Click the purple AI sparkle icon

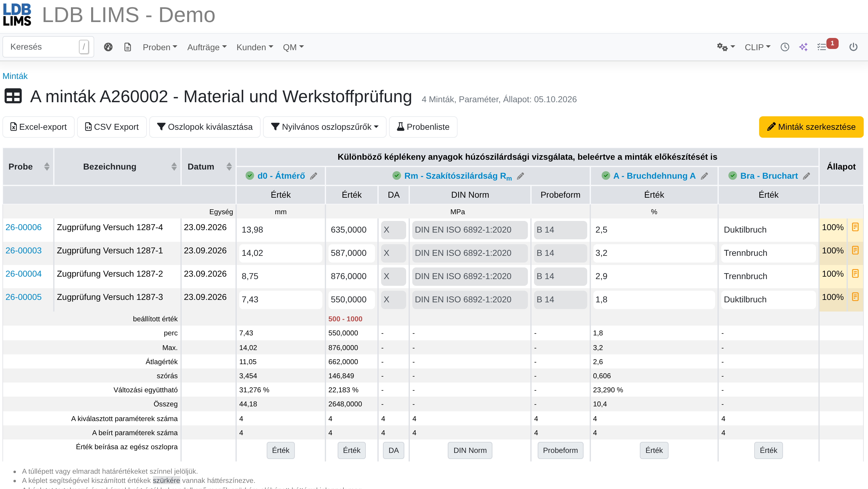(804, 47)
